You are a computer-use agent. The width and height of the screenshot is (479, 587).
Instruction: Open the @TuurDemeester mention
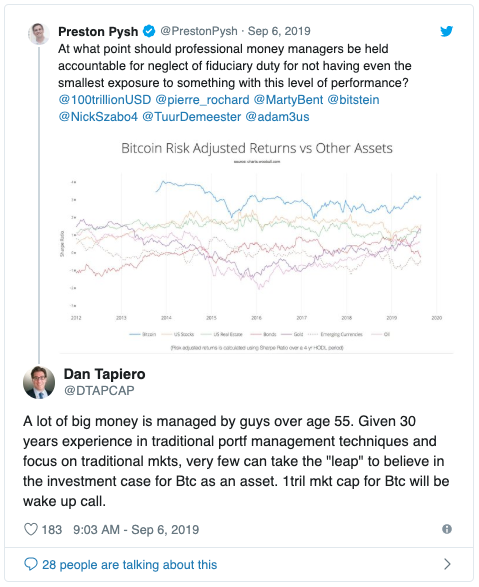[x=192, y=117]
